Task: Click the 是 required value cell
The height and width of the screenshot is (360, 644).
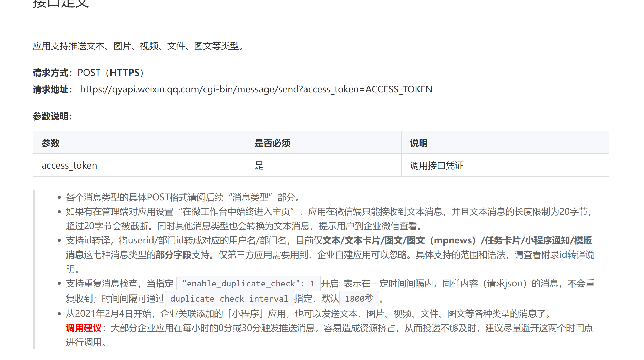Action: [259, 166]
